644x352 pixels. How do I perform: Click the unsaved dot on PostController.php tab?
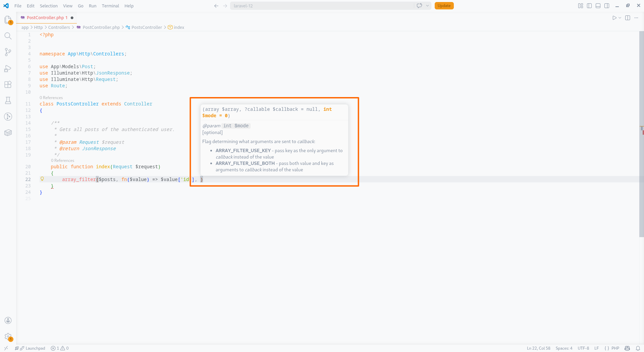point(72,18)
